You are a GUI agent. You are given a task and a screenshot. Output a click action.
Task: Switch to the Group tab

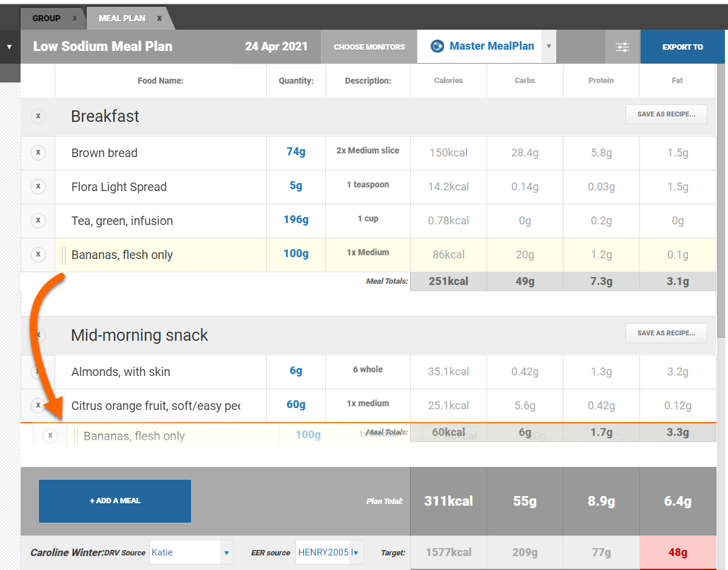coord(46,18)
